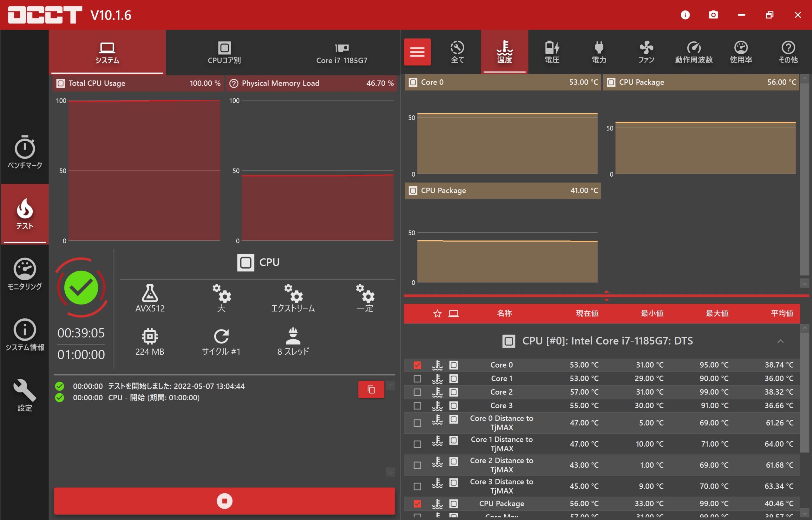Change the 一定 load type setting
Viewport: 812px width, 520px height.
click(365, 298)
